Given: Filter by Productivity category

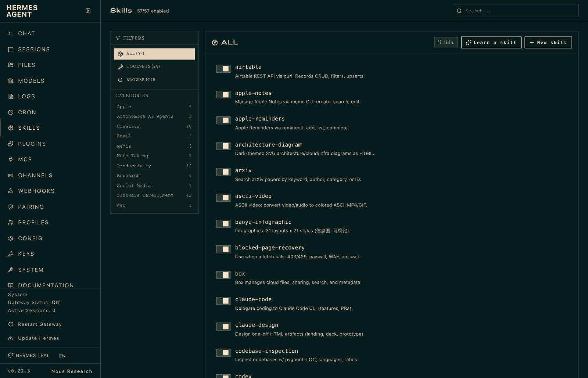Looking at the screenshot, I should [x=154, y=166].
